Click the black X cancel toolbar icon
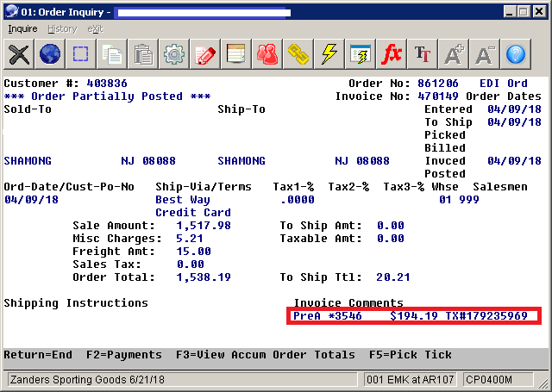Image resolution: width=552 pixels, height=392 pixels. 19,54
